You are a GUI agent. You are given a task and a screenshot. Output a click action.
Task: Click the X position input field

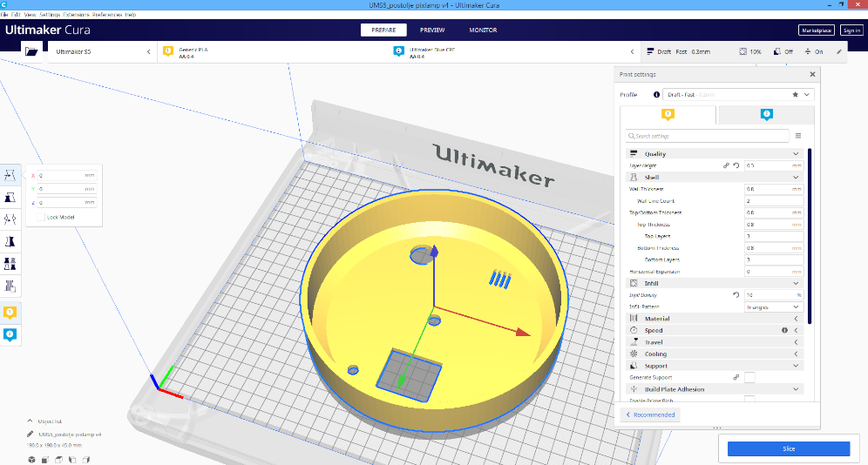(66, 175)
